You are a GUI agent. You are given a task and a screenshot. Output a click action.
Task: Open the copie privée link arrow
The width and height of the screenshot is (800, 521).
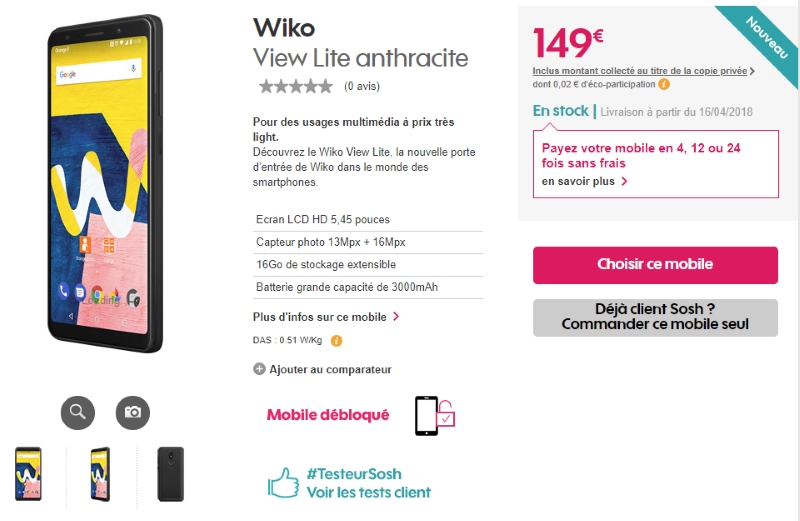pyautogui.click(x=752, y=71)
